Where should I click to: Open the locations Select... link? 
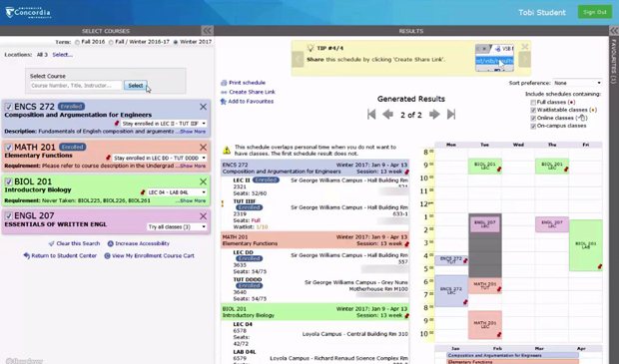[x=62, y=55]
